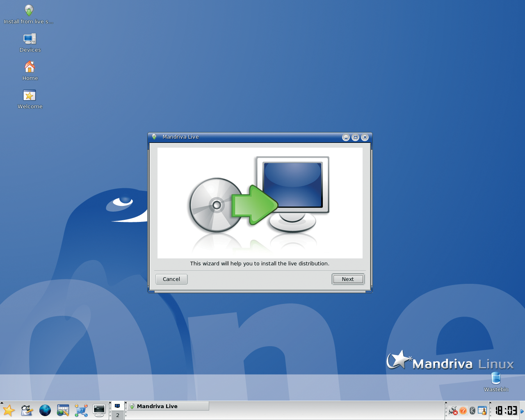This screenshot has height=420, width=525.
Task: Switch to virtual desktop 2 in pager
Action: [x=118, y=415]
